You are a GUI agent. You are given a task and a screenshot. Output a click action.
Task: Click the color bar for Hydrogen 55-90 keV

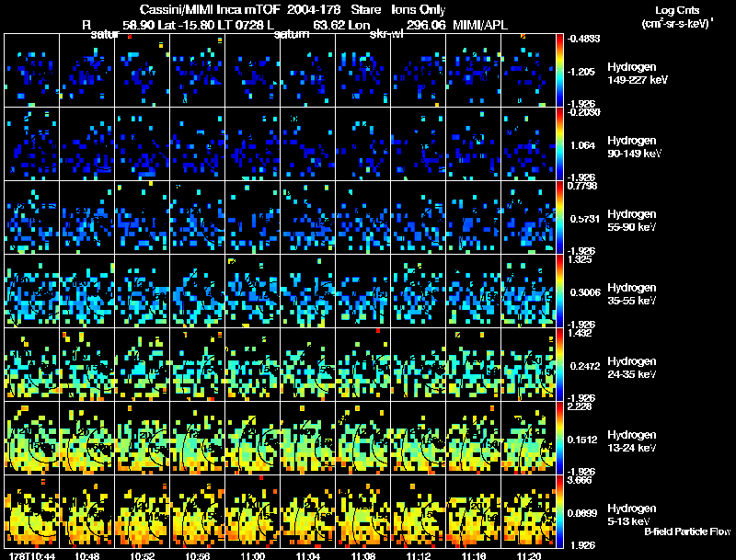click(x=559, y=218)
